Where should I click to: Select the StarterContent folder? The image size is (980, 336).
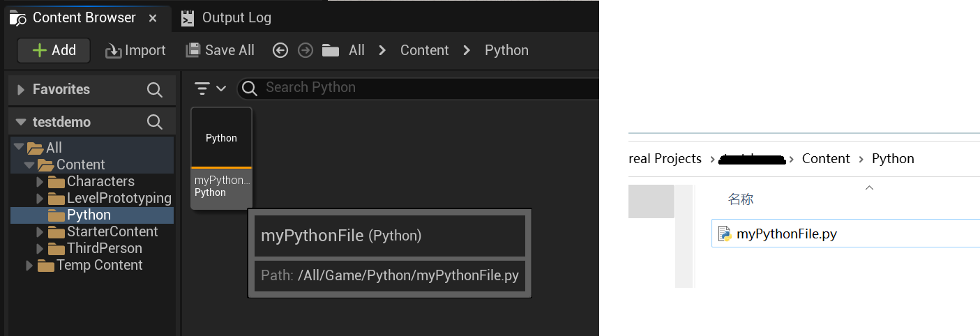coord(112,231)
